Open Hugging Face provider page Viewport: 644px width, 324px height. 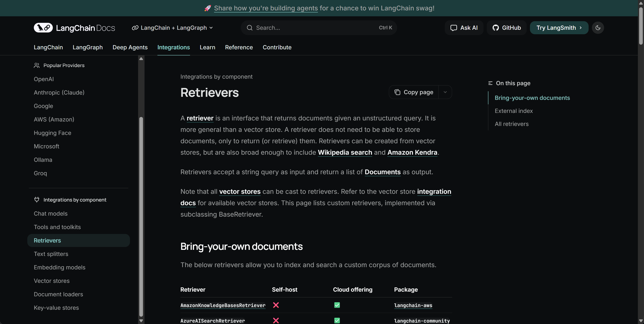click(53, 133)
